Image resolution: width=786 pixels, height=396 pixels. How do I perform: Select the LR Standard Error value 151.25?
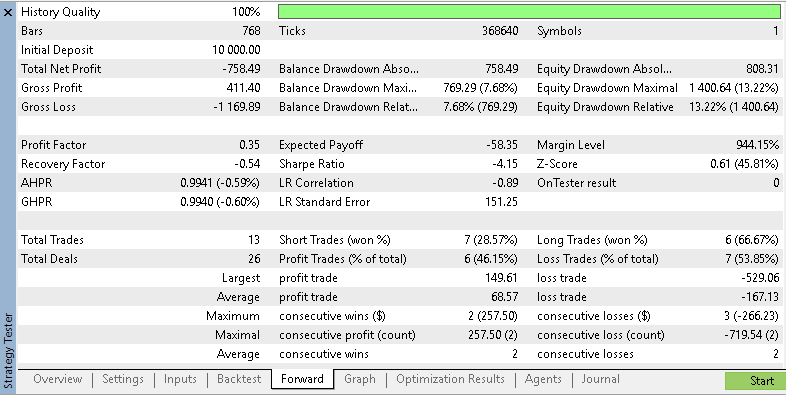[503, 203]
